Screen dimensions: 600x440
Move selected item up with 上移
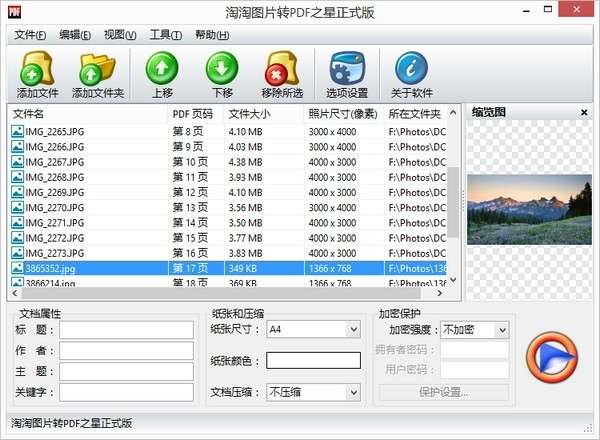162,75
